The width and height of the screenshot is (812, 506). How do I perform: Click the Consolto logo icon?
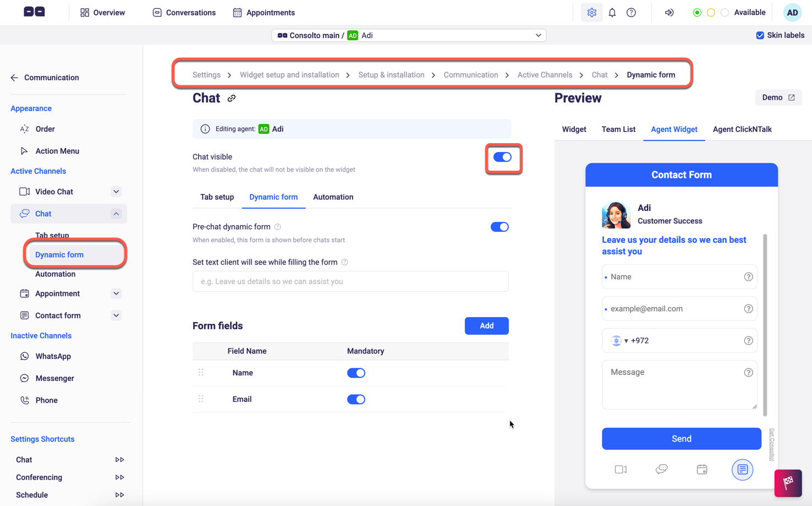[x=34, y=12]
